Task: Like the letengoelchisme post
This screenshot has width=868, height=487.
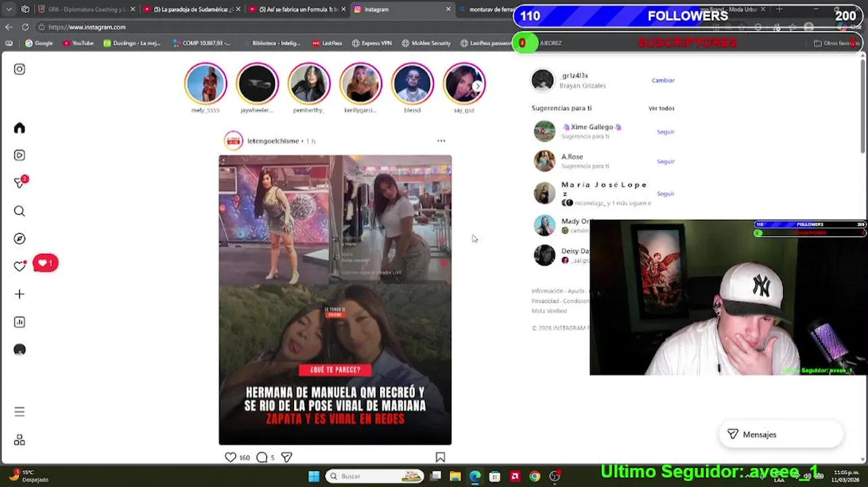Action: coord(231,457)
